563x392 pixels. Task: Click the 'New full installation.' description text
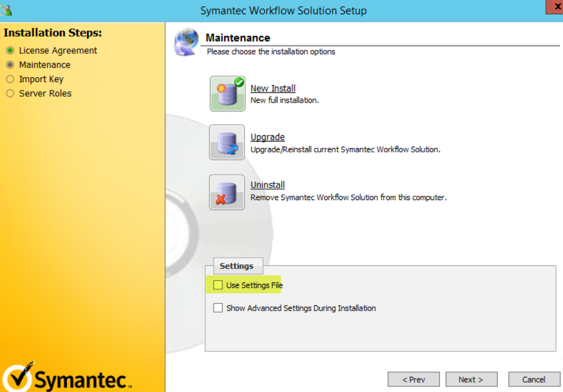[285, 100]
